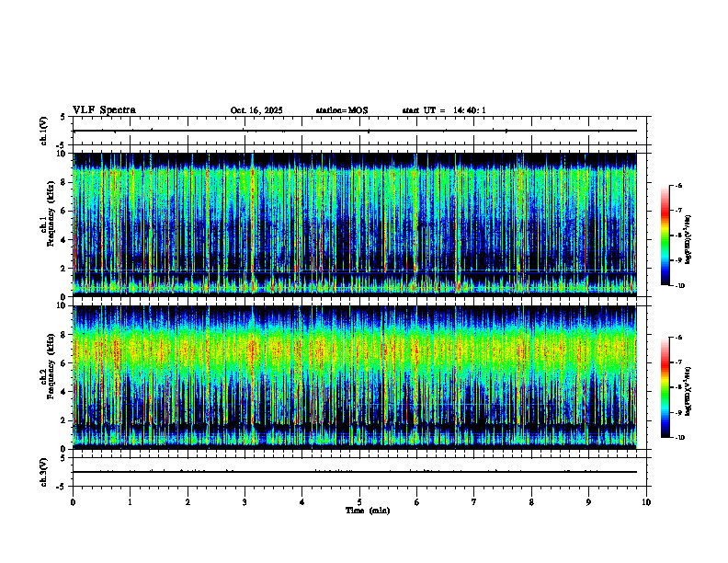This screenshot has width=728, height=563.
Task: Click time axis tick label "6"
Action: 416,502
